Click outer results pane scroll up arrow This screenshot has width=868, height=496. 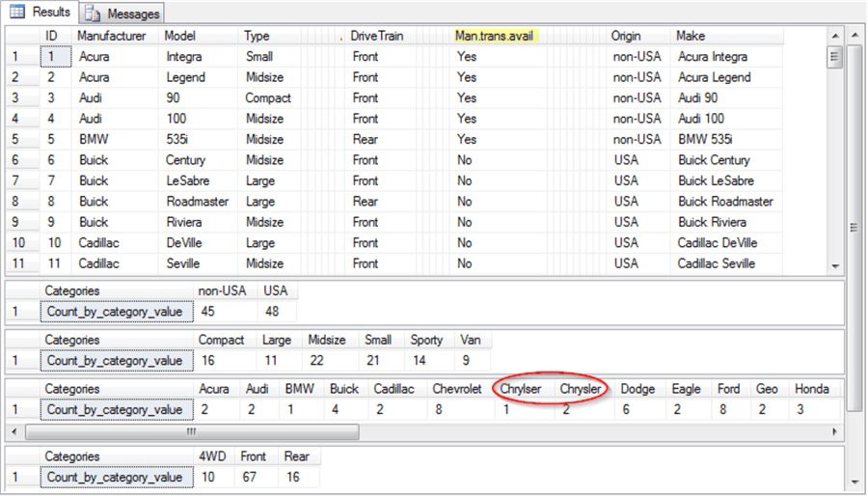pos(854,35)
